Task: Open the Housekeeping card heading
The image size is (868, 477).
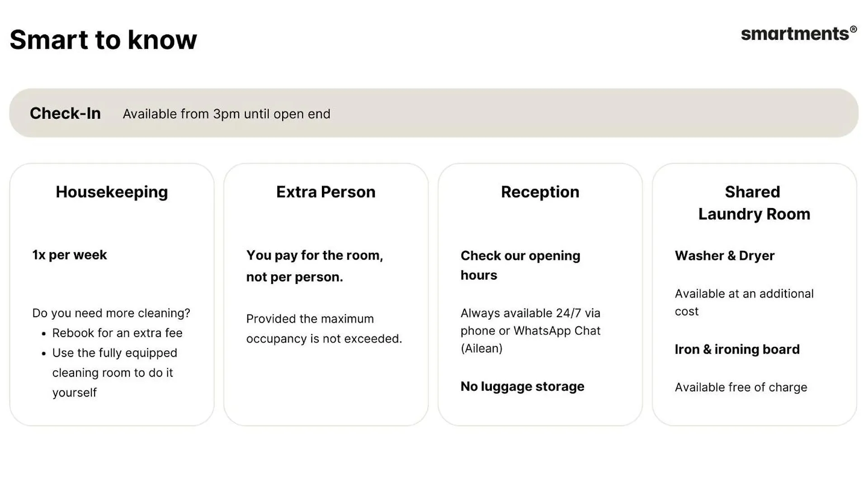Action: pyautogui.click(x=112, y=192)
